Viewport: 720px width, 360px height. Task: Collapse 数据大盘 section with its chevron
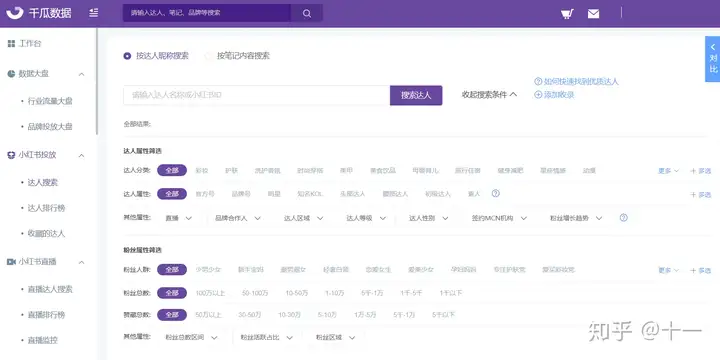click(x=81, y=74)
